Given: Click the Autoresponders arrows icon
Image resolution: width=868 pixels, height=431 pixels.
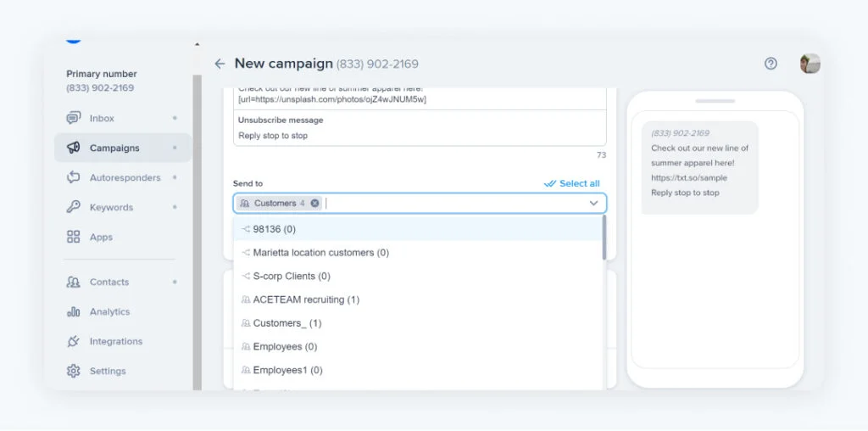Looking at the screenshot, I should coord(74,177).
